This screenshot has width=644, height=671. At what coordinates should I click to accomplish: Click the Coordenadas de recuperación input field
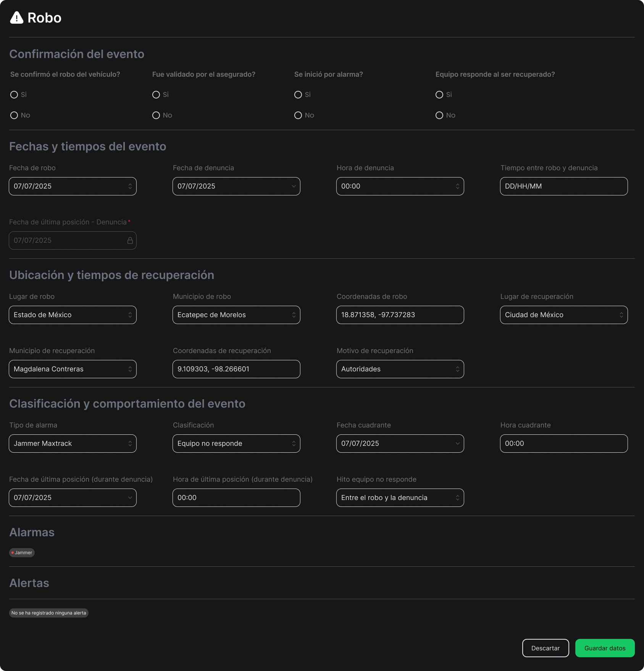[236, 369]
